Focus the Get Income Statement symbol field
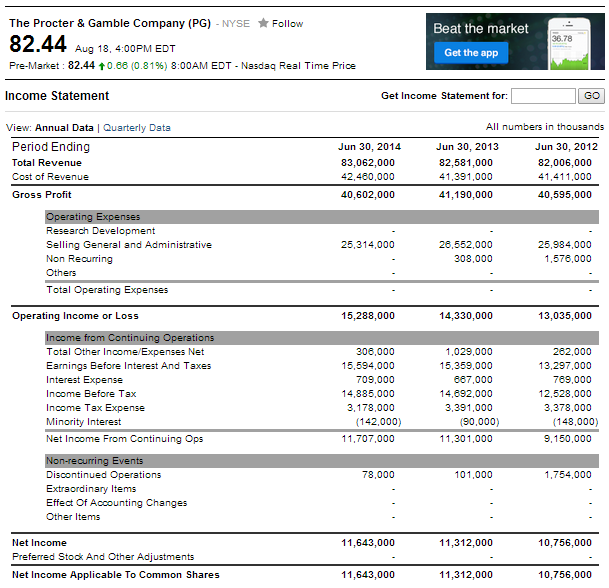Image resolution: width=609 pixels, height=588 pixels. [543, 96]
